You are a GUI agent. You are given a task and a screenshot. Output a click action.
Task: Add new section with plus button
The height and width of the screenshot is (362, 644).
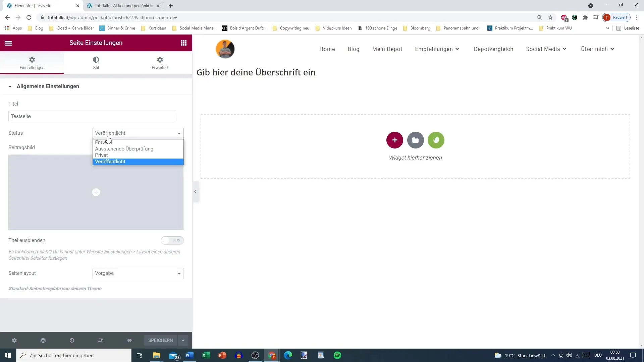coord(394,140)
